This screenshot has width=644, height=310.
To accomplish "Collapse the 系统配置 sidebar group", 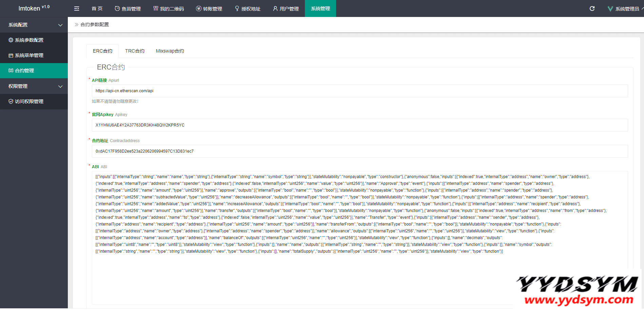I will [34, 25].
